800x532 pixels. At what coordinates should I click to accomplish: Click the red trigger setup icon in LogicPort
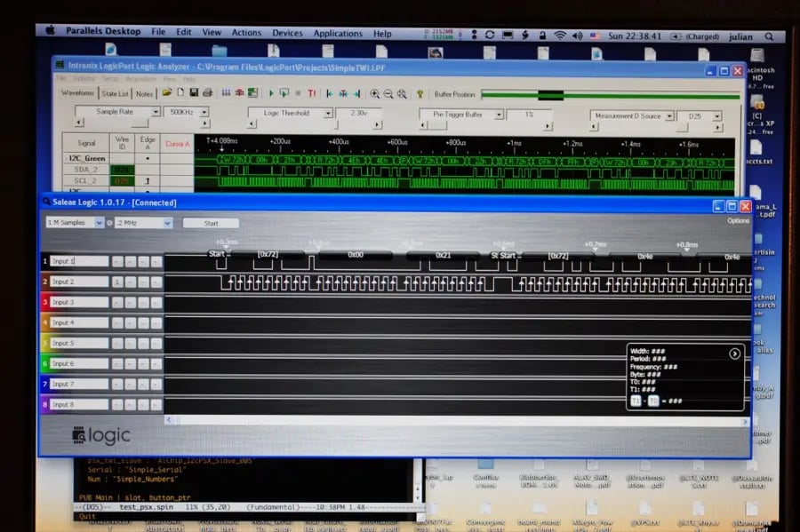click(x=239, y=92)
